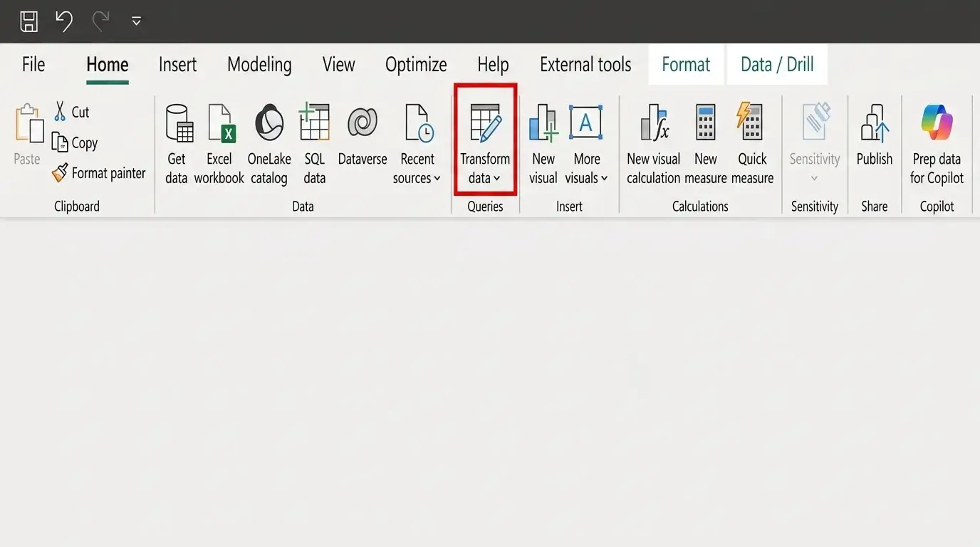Open the OneLake catalog

[269, 145]
